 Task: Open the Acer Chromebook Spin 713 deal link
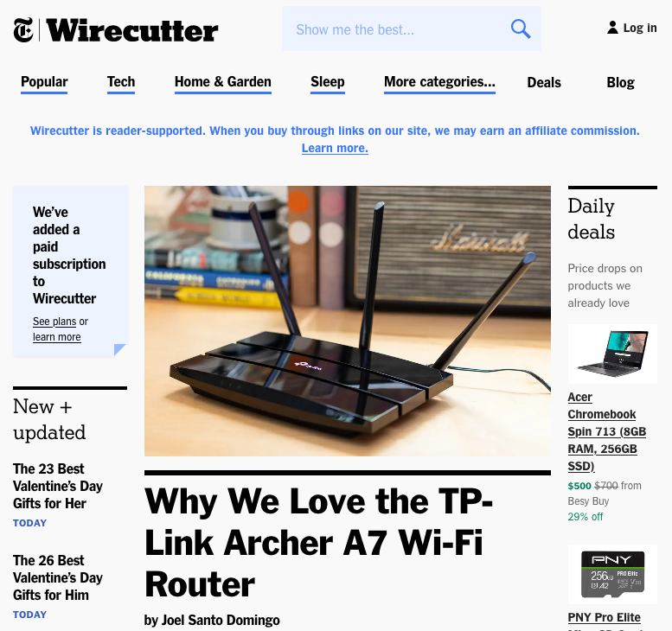pyautogui.click(x=607, y=431)
